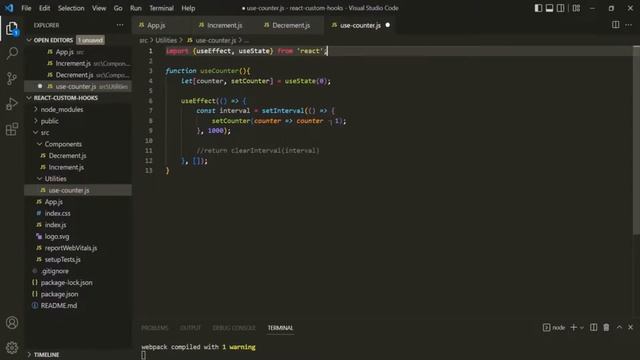The image size is (640, 360).
Task: Click line number 11 in the gutter
Action: [x=149, y=151]
